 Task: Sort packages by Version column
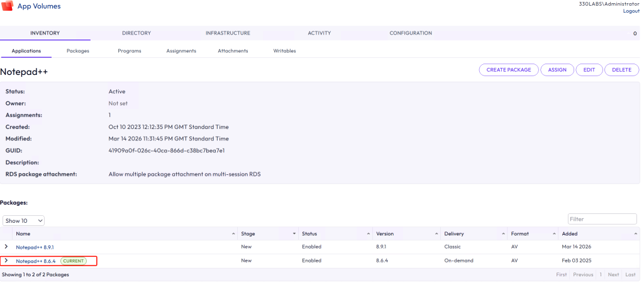(x=407, y=234)
